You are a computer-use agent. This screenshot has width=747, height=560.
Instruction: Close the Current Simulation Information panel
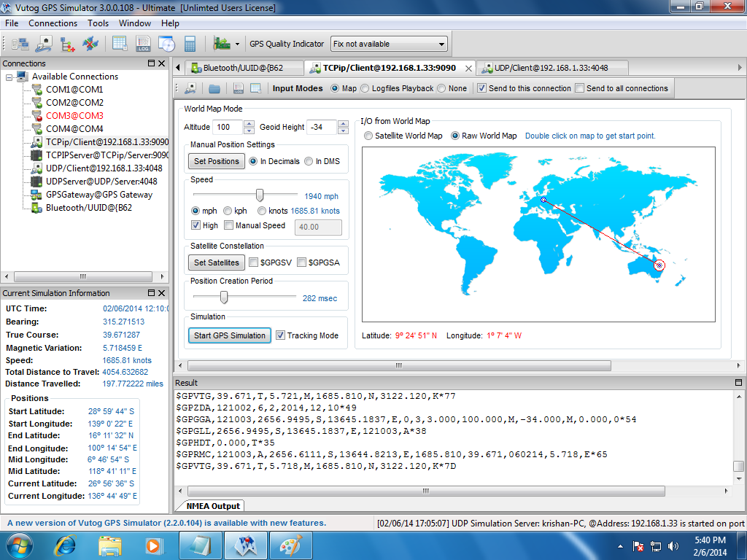pos(161,293)
